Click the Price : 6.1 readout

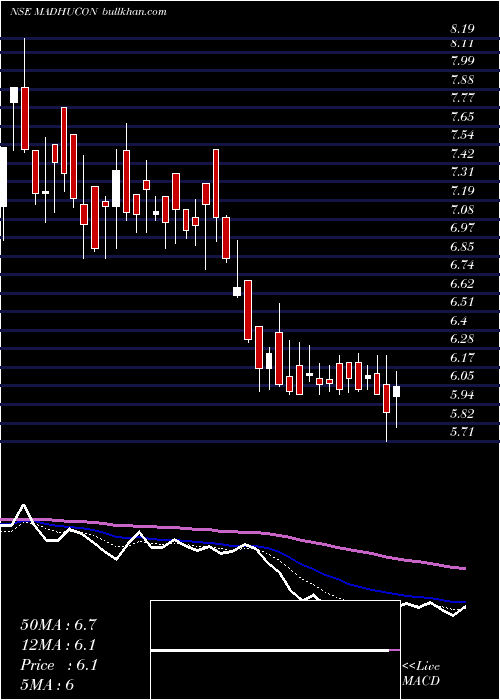pos(58,665)
